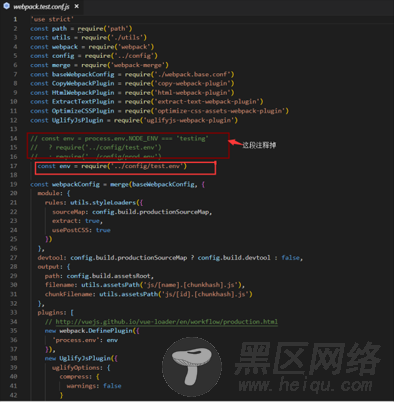The image size is (394, 402).
Task: Click 'optimize-css-assets-webpack-plugin' string
Action: (x=220, y=111)
